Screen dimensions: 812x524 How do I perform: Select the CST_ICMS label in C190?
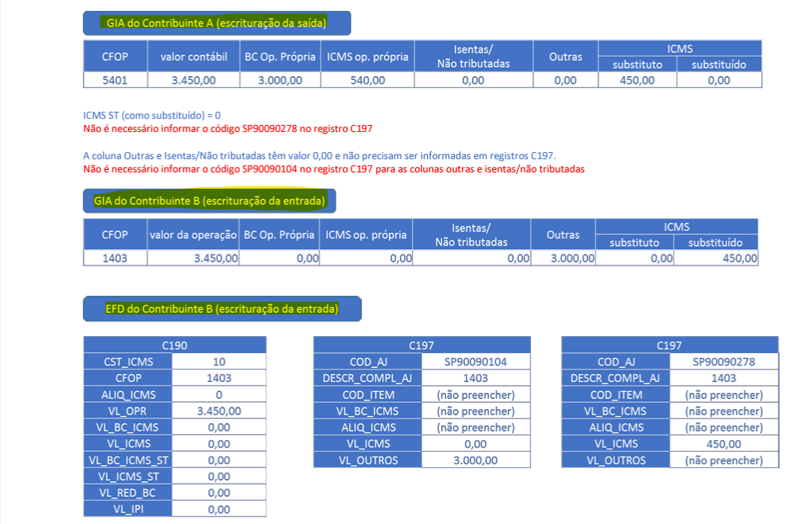[128, 362]
